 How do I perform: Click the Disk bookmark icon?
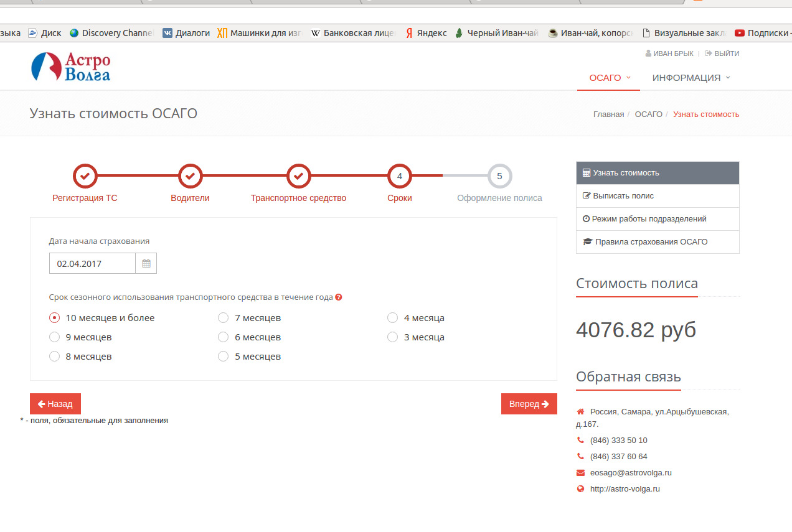[x=33, y=33]
